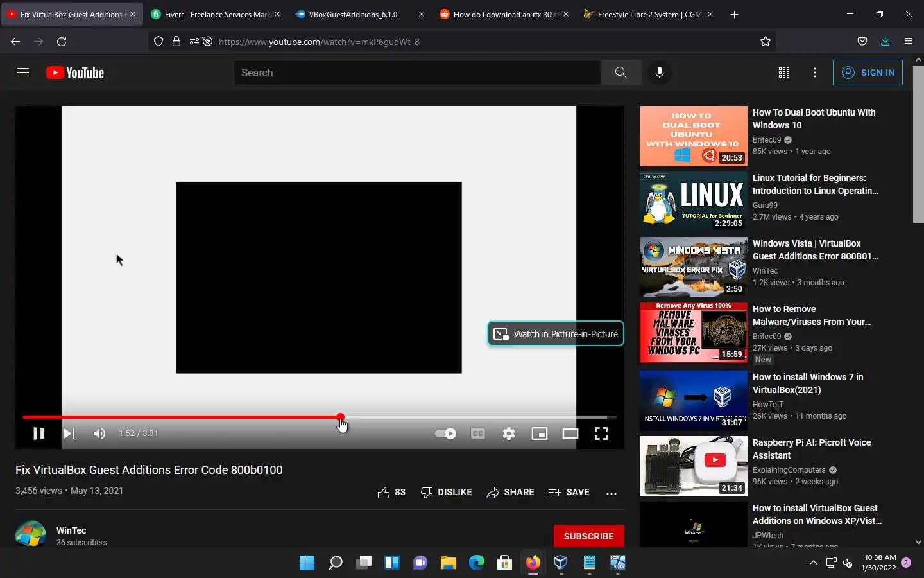Open YouTube apps grid

[x=784, y=73]
